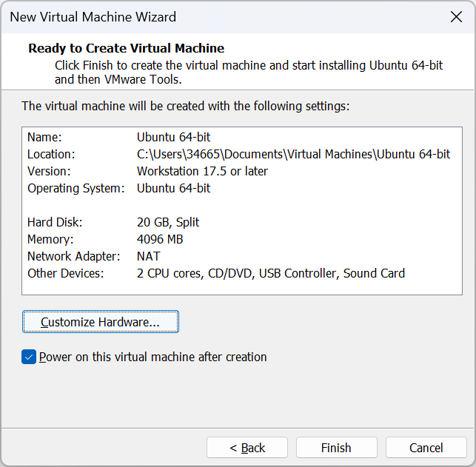Go back to the previous wizard page
The image size is (476, 467).
247,447
